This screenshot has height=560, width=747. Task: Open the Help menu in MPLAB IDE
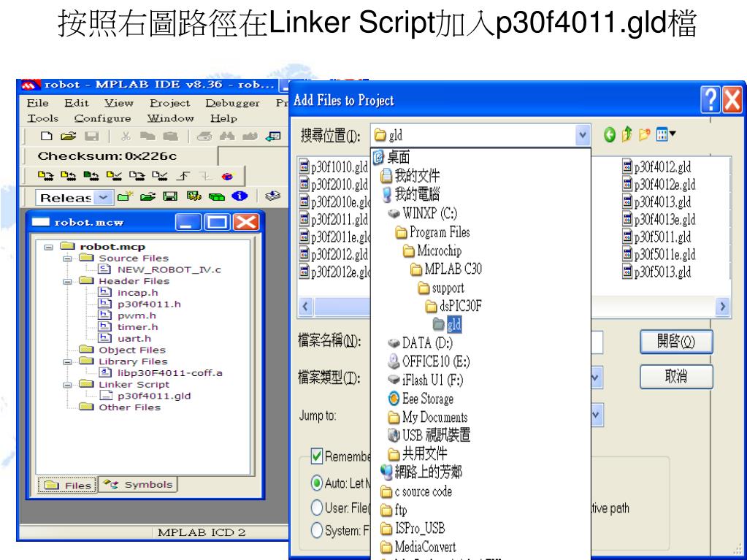223,118
